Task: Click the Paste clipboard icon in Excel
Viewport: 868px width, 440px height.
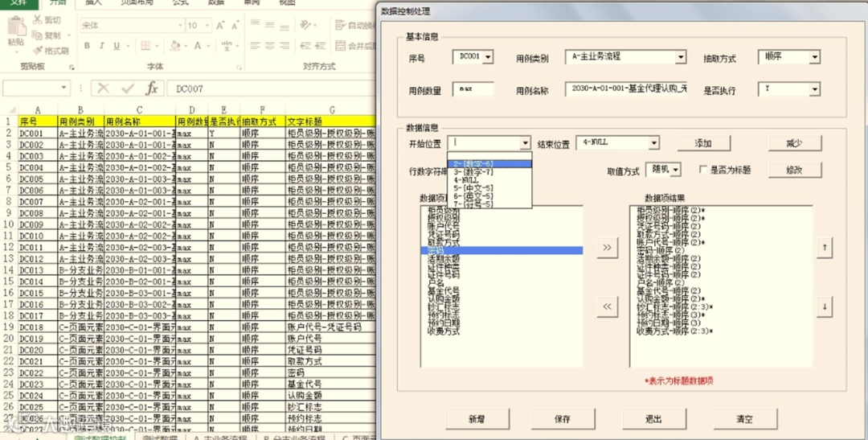Action: coord(16,27)
